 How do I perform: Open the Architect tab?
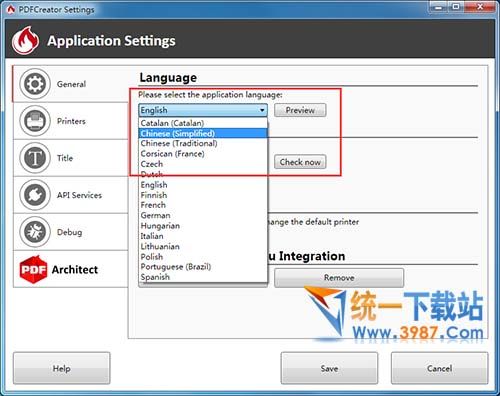[x=70, y=269]
